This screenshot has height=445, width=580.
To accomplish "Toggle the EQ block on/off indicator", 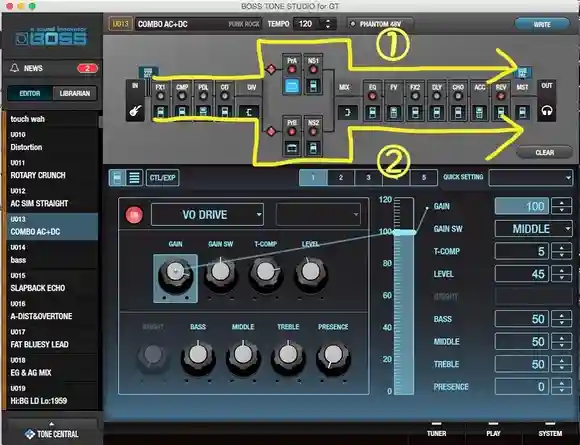I will (372, 96).
